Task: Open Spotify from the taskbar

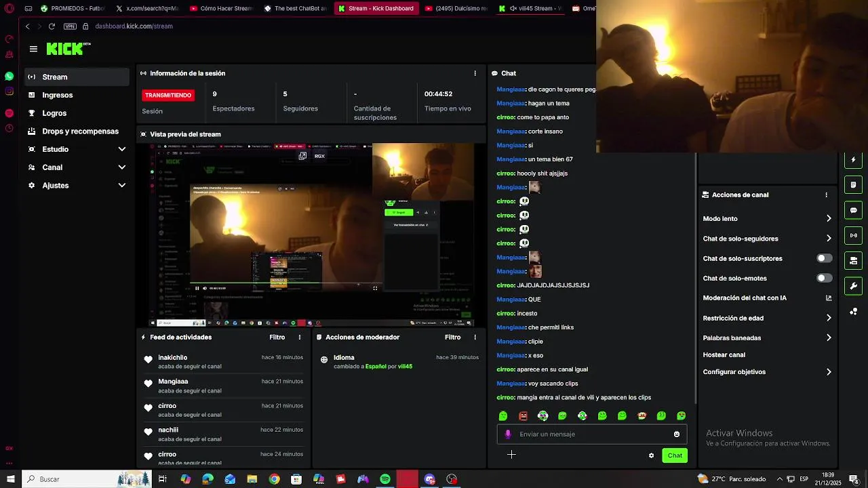Action: (x=385, y=479)
